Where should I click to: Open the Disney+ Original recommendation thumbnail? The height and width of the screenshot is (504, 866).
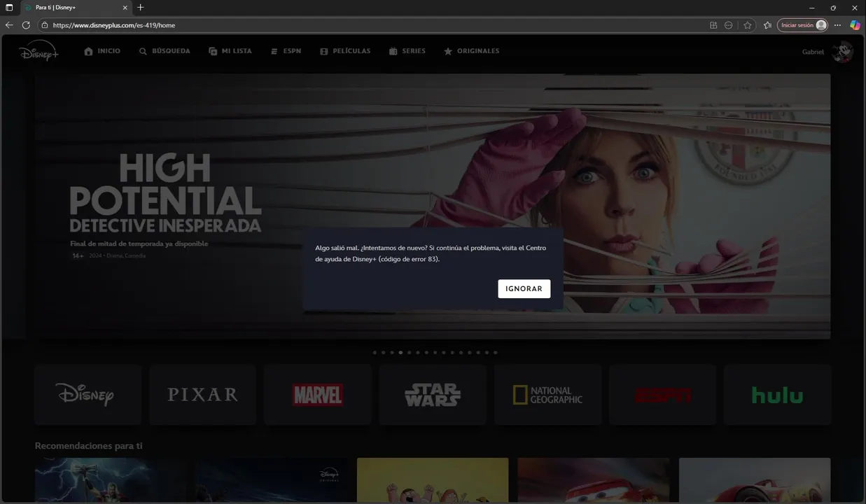coord(272,481)
